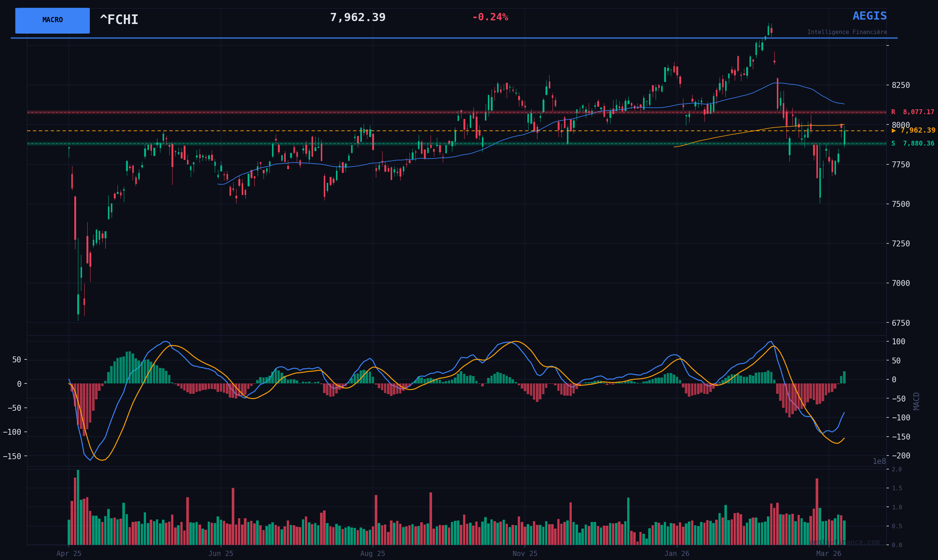The width and height of the screenshot is (938, 560).
Task: Click the Mar 26 date axis label
Action: [829, 554]
